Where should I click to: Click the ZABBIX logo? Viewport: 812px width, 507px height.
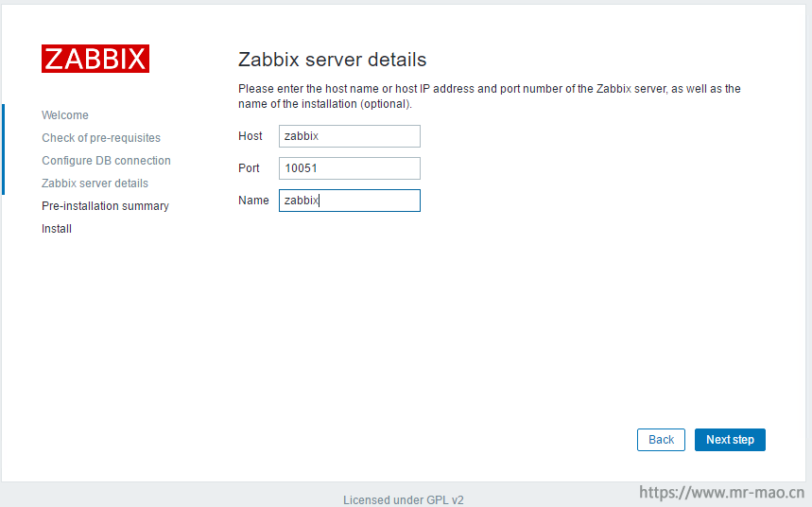[95, 59]
